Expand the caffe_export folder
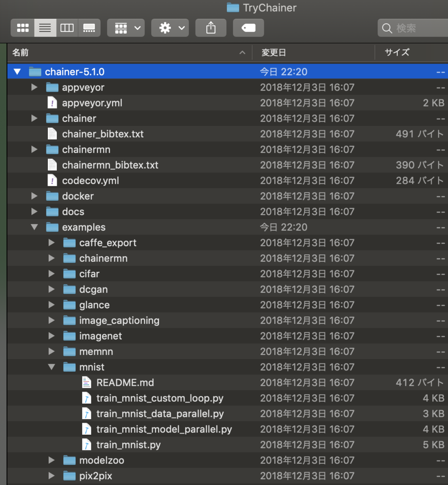This screenshot has height=485, width=448. click(52, 242)
